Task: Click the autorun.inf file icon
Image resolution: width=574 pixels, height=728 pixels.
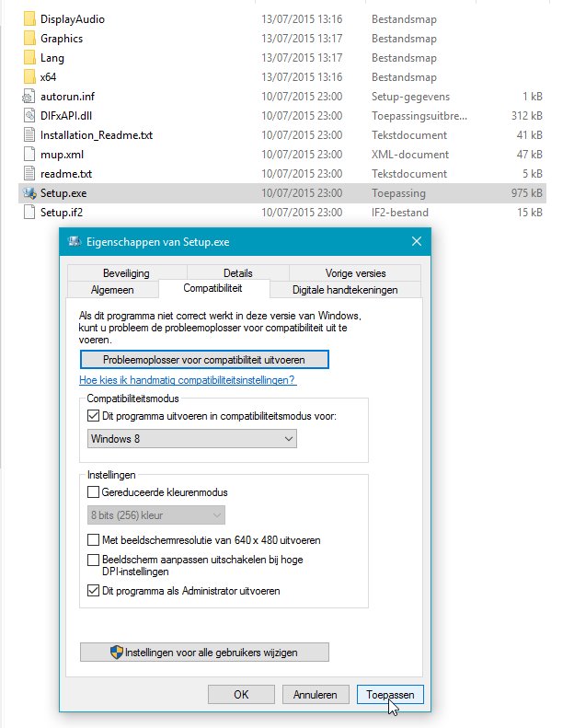Action: tap(29, 97)
